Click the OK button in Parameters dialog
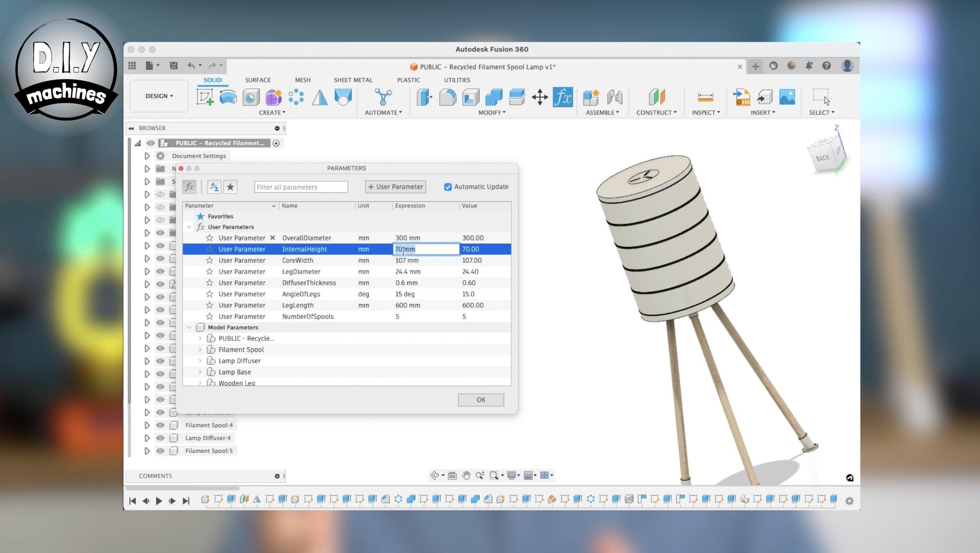980x553 pixels. pyautogui.click(x=481, y=400)
